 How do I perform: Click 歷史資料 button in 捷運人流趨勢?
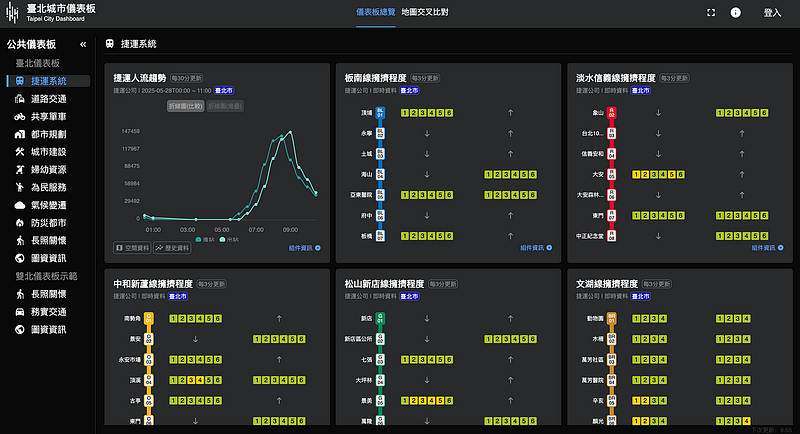[172, 248]
